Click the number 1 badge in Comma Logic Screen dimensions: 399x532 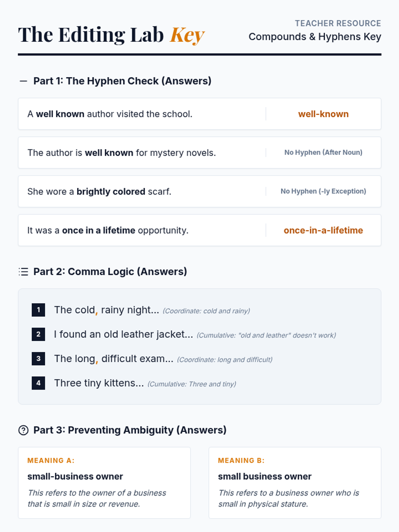(x=39, y=310)
